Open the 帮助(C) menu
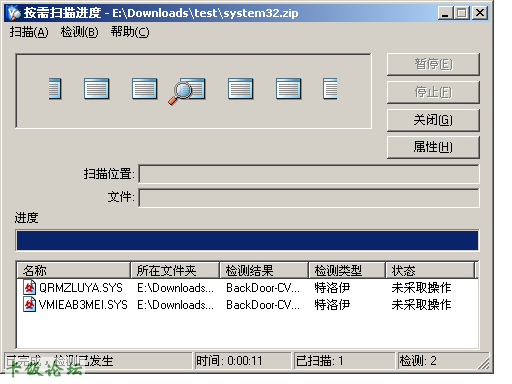 (x=130, y=32)
